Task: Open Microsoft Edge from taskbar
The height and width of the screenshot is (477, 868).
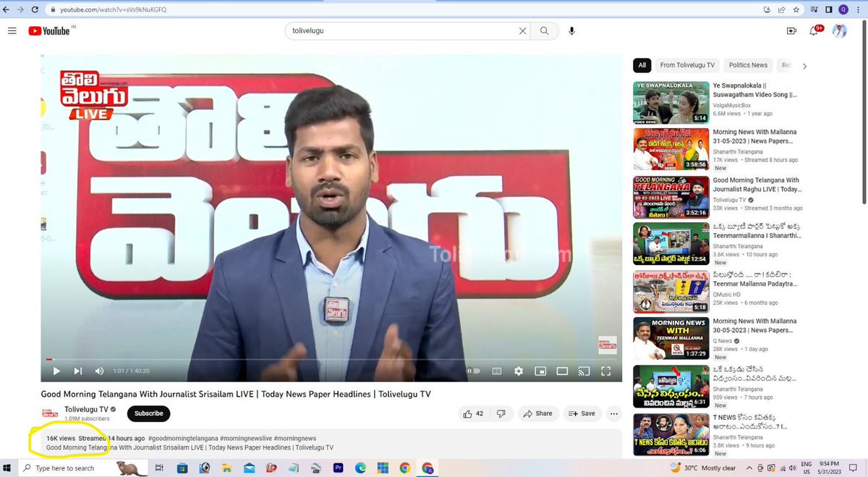Action: [x=360, y=468]
